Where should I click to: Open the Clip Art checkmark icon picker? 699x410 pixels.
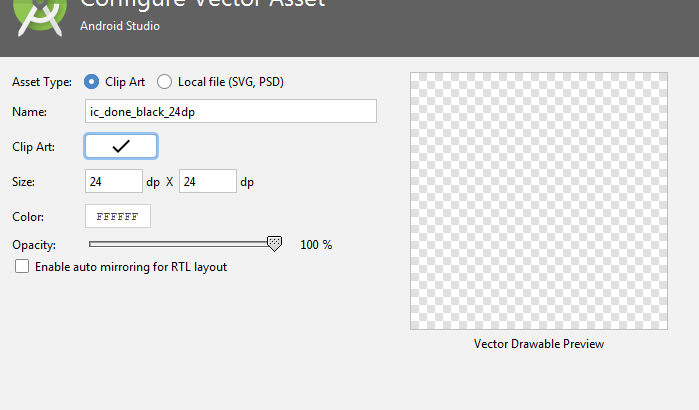pyautogui.click(x=121, y=146)
